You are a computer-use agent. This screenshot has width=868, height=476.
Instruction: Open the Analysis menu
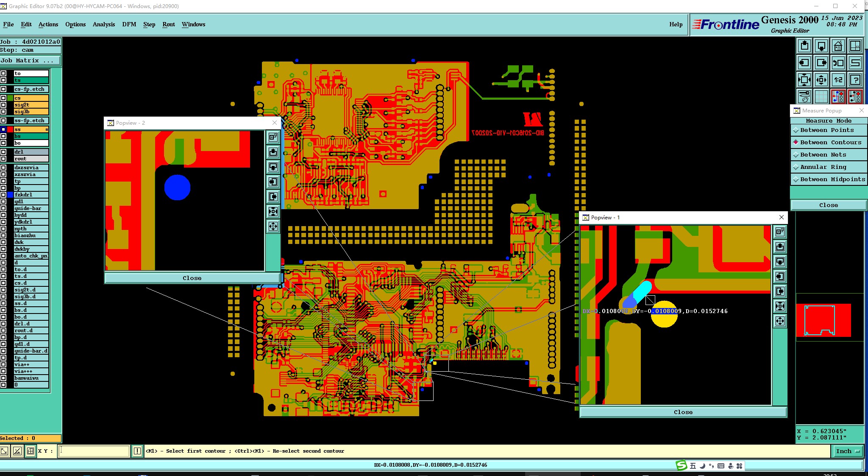coord(104,24)
